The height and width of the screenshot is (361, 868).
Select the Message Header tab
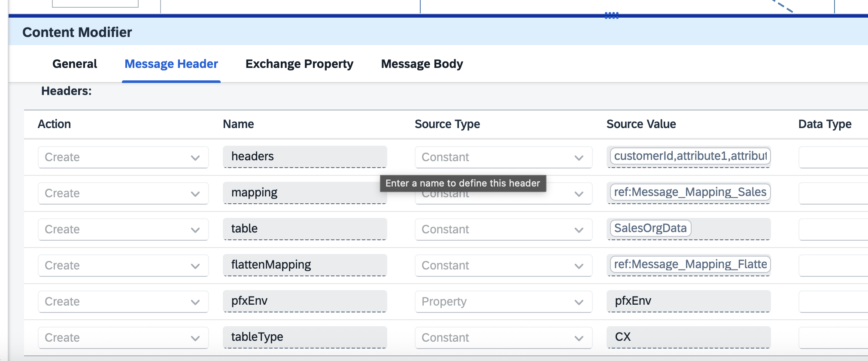coord(171,64)
